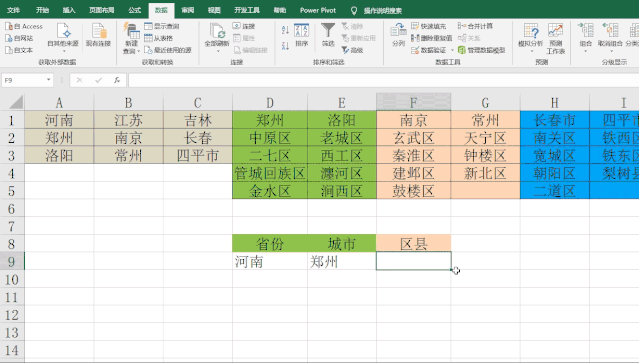
Task: Open 模拟分析 what-if analysis dropdown
Action: coord(531,39)
